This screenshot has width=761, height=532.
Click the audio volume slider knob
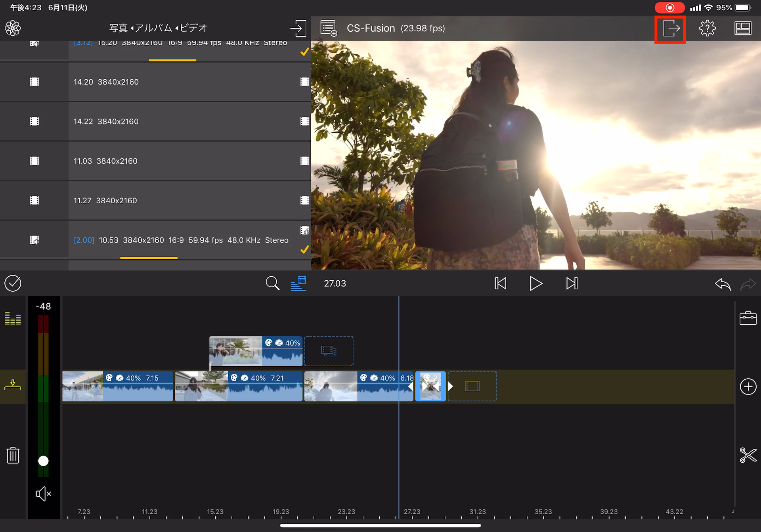(x=43, y=461)
